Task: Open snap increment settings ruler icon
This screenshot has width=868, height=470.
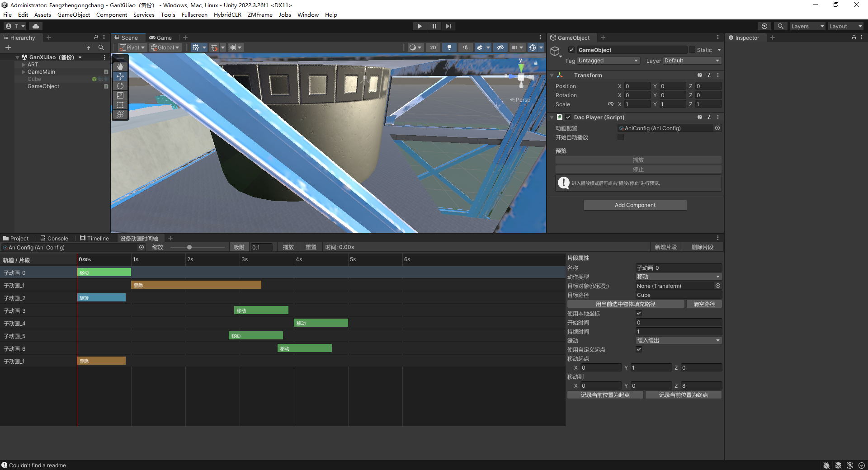Action: coord(233,47)
